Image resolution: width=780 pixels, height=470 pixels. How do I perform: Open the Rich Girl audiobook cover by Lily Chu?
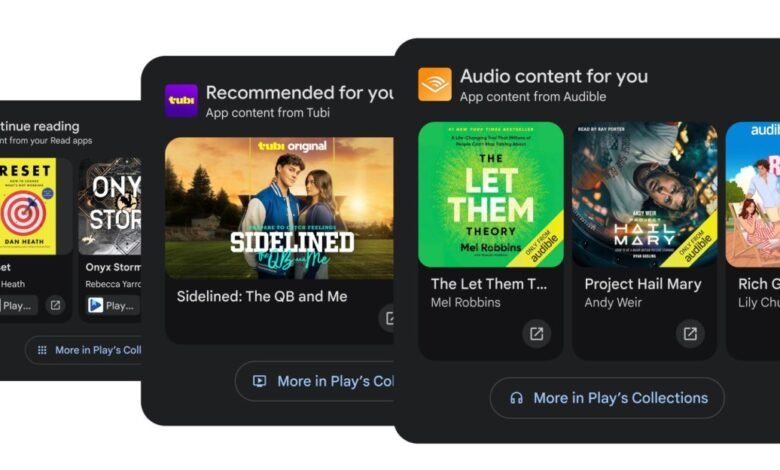(753, 194)
